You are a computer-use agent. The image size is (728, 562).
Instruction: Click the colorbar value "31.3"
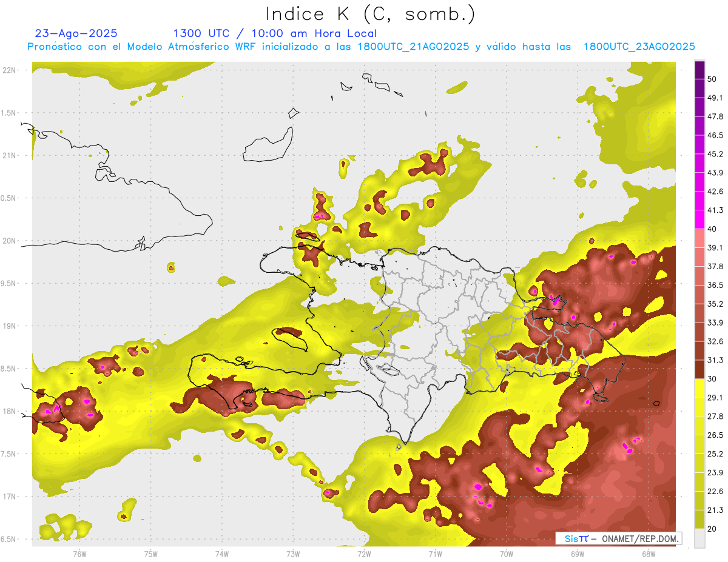pyautogui.click(x=715, y=360)
